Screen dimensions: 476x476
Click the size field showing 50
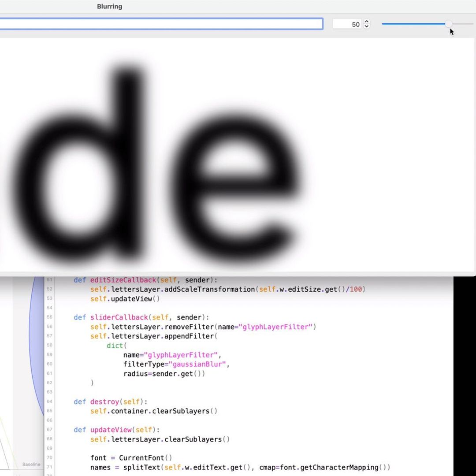(347, 24)
